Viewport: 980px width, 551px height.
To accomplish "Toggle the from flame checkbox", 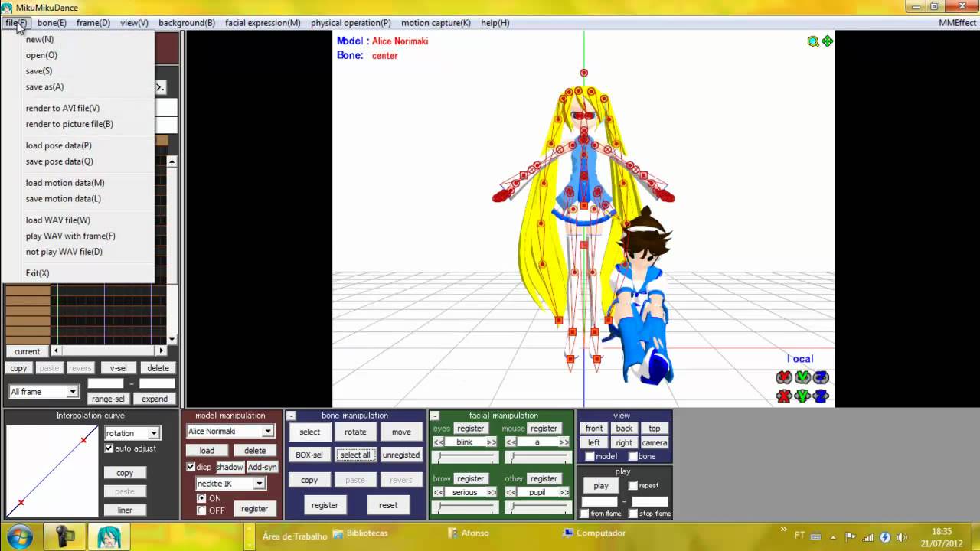I will pyautogui.click(x=585, y=514).
